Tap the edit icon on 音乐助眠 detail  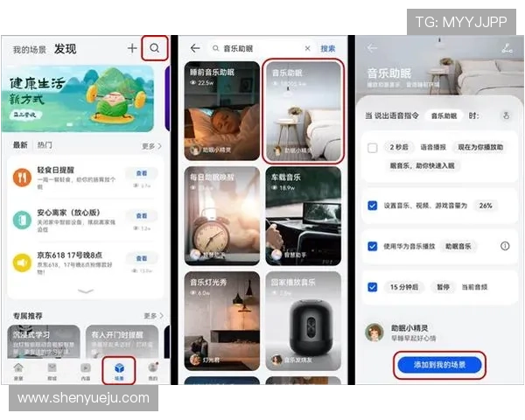coord(507,49)
